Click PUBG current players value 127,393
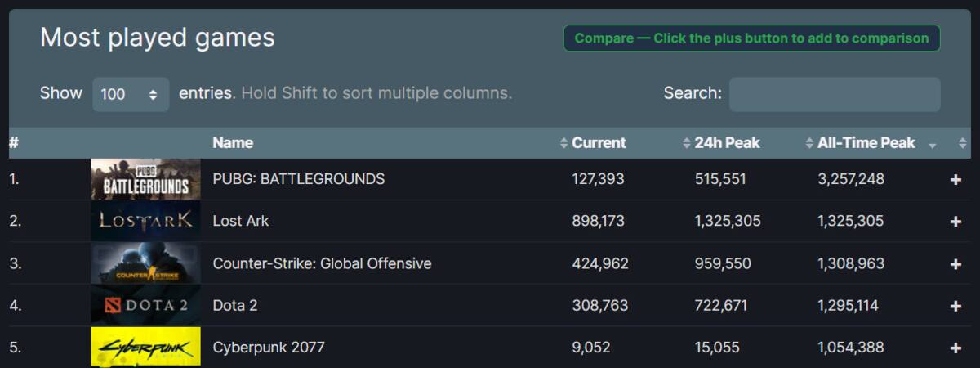This screenshot has height=368, width=980. [598, 179]
